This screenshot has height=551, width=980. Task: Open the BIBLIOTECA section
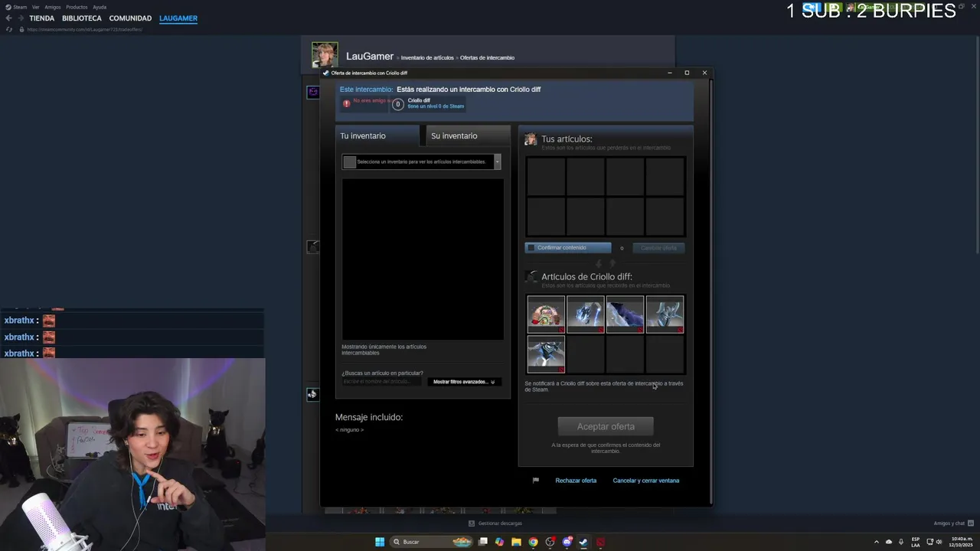click(x=82, y=18)
